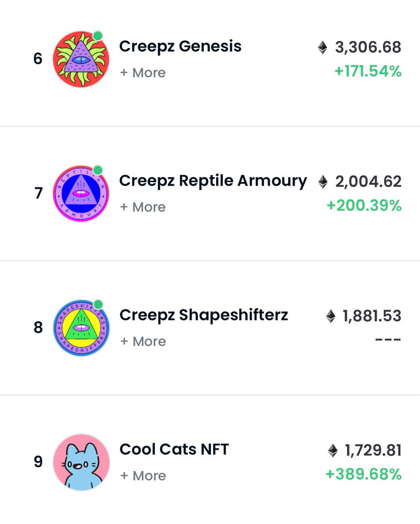Select the Creepz Shapeshifterz name

pyautogui.click(x=204, y=315)
